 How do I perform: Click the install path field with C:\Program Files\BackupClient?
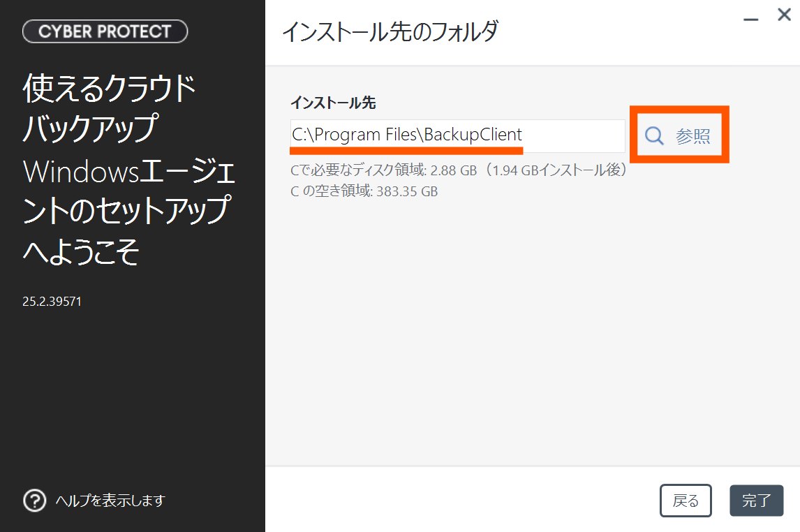(x=457, y=135)
